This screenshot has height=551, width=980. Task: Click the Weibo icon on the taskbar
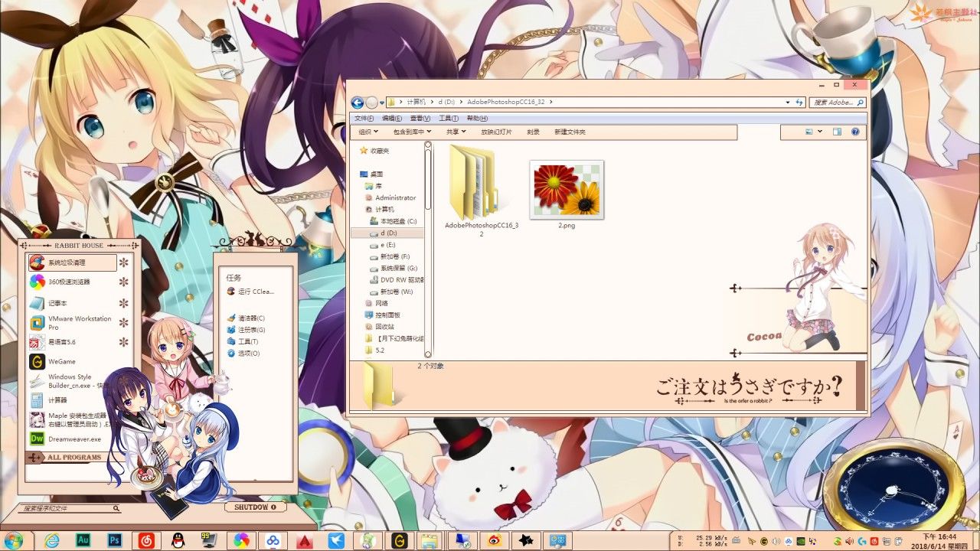(x=495, y=540)
